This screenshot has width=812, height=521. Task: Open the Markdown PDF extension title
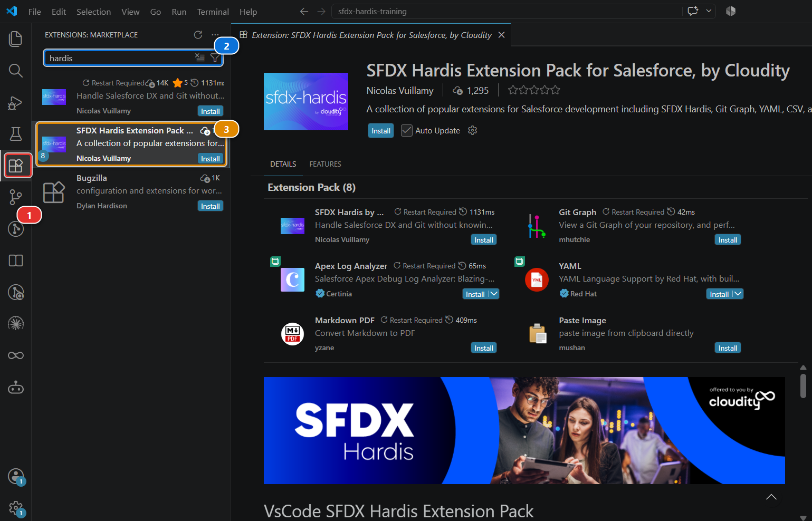coord(345,320)
